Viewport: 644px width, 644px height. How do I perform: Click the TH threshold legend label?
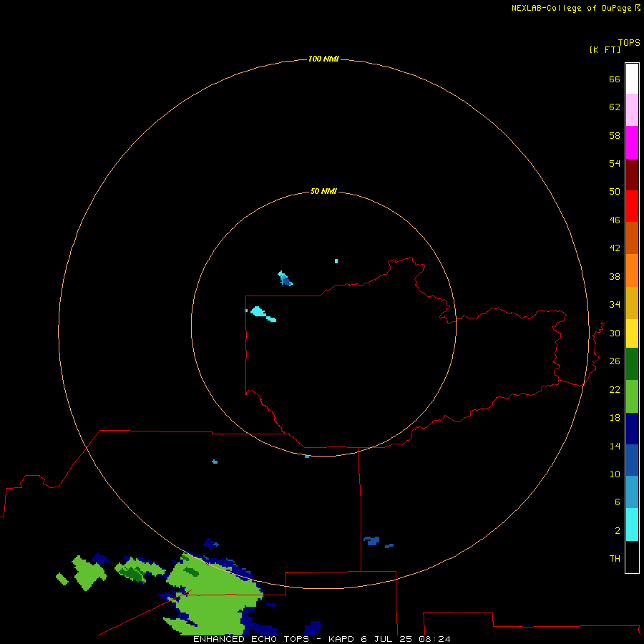615,558
